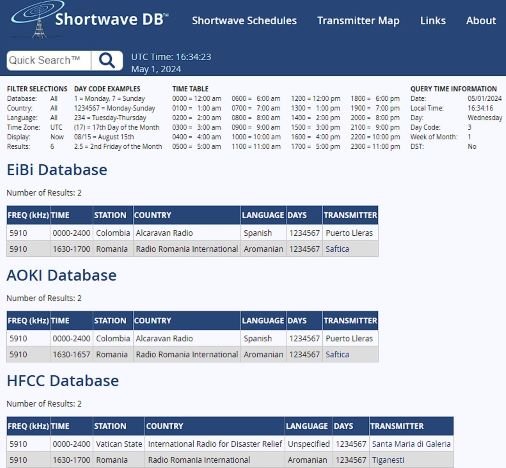The image size is (506, 468).
Task: Click Radio Romania International in EiBi table
Action: pos(187,249)
